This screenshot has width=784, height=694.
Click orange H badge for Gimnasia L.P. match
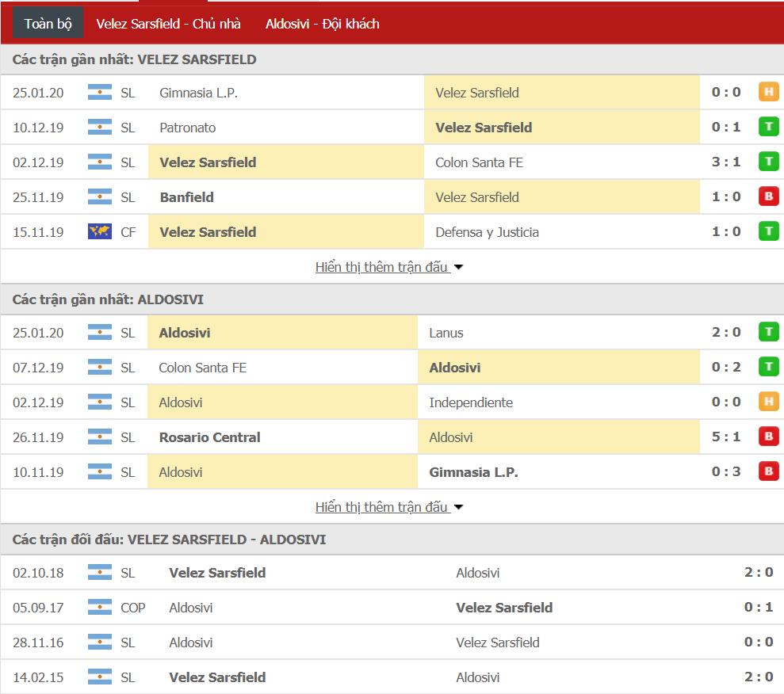coord(768,92)
